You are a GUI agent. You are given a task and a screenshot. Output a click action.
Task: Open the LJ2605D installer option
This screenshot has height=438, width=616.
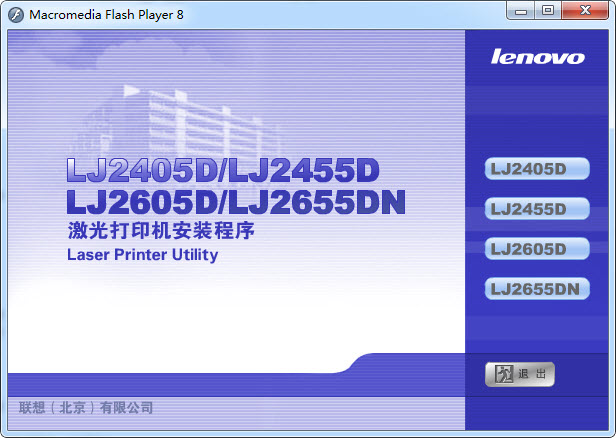click(536, 249)
